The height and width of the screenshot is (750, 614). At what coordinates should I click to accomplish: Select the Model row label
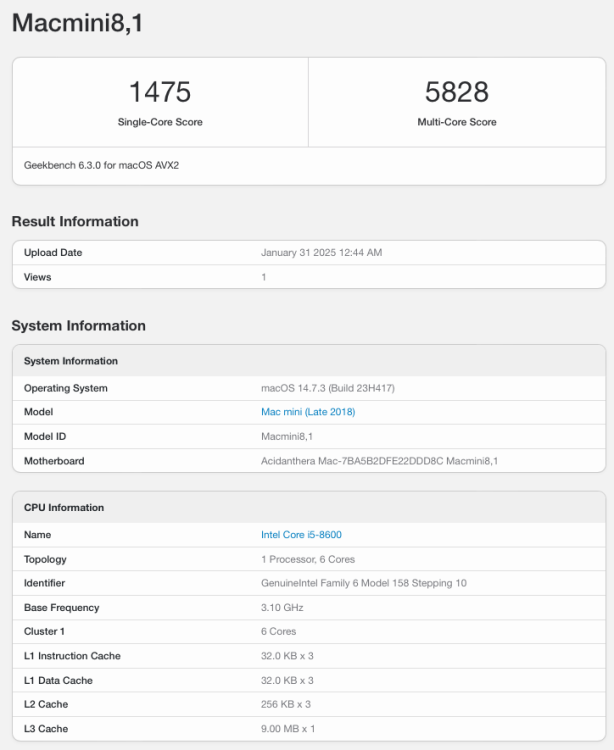tap(38, 412)
